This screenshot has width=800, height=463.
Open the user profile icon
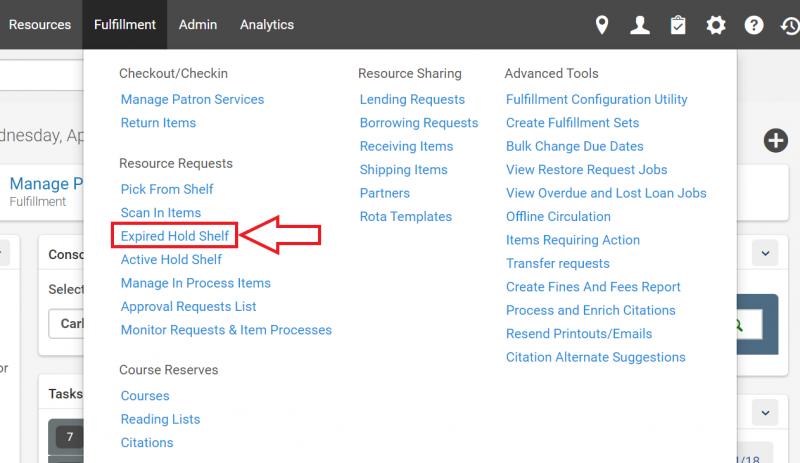point(640,25)
